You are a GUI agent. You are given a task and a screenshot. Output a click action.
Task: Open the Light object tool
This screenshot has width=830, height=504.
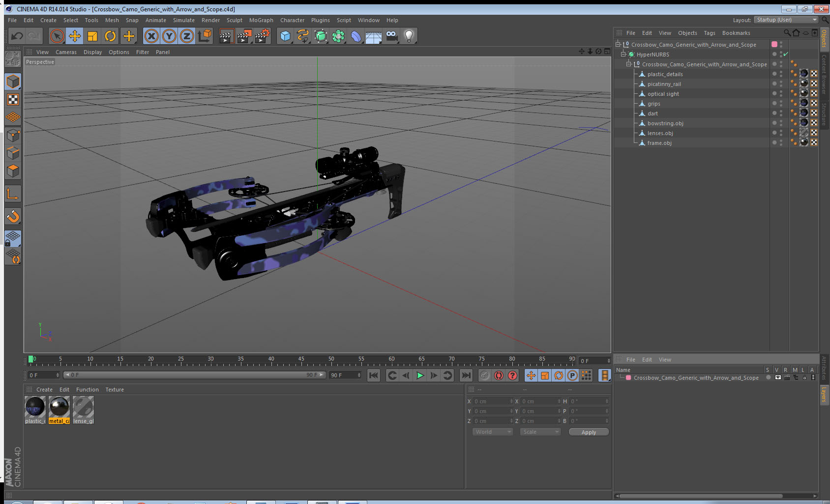[x=409, y=36]
